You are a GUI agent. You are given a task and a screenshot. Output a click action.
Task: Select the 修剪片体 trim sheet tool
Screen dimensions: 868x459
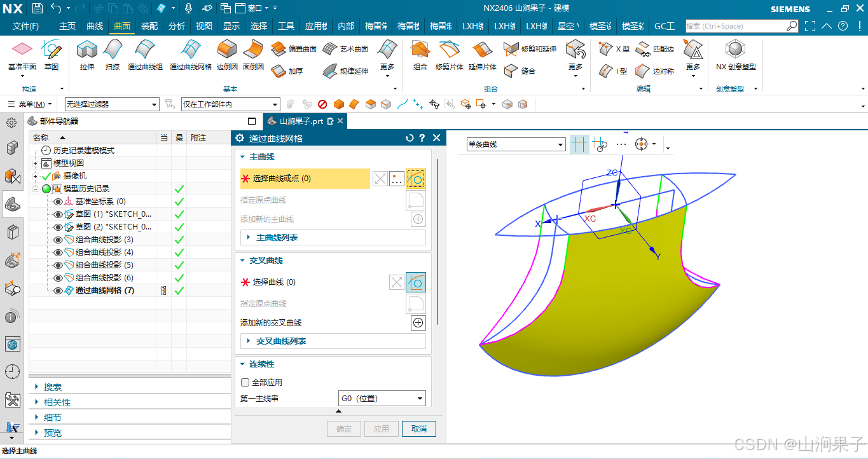point(449,55)
